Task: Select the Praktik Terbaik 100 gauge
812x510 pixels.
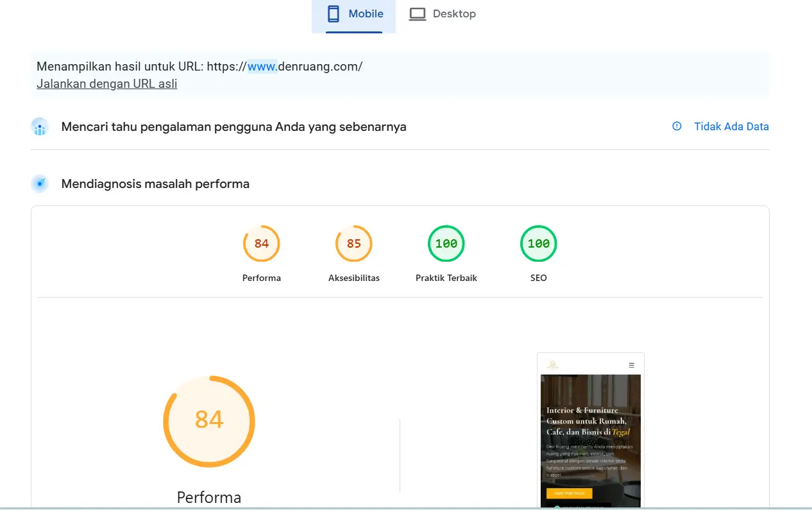Action: [446, 244]
